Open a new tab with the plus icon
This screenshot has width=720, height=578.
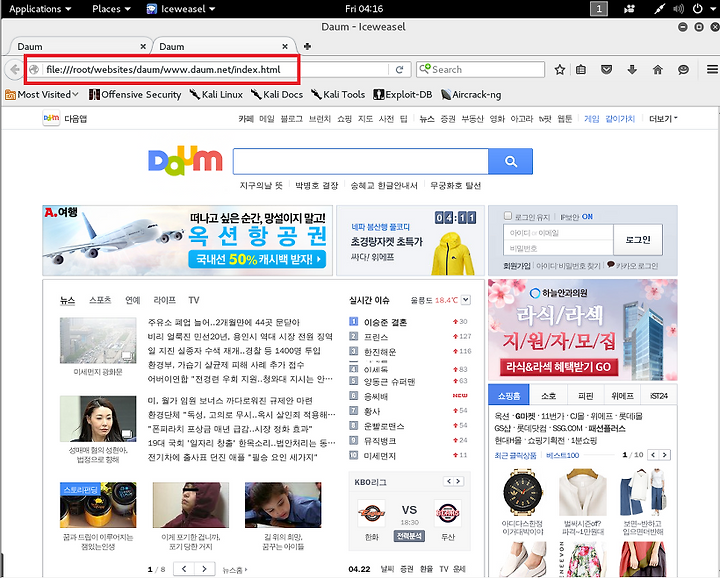click(307, 46)
